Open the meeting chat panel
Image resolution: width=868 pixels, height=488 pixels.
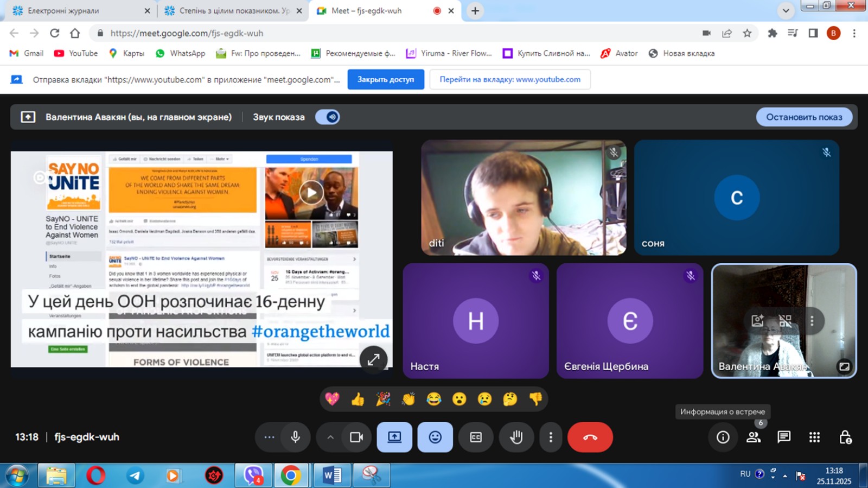784,437
